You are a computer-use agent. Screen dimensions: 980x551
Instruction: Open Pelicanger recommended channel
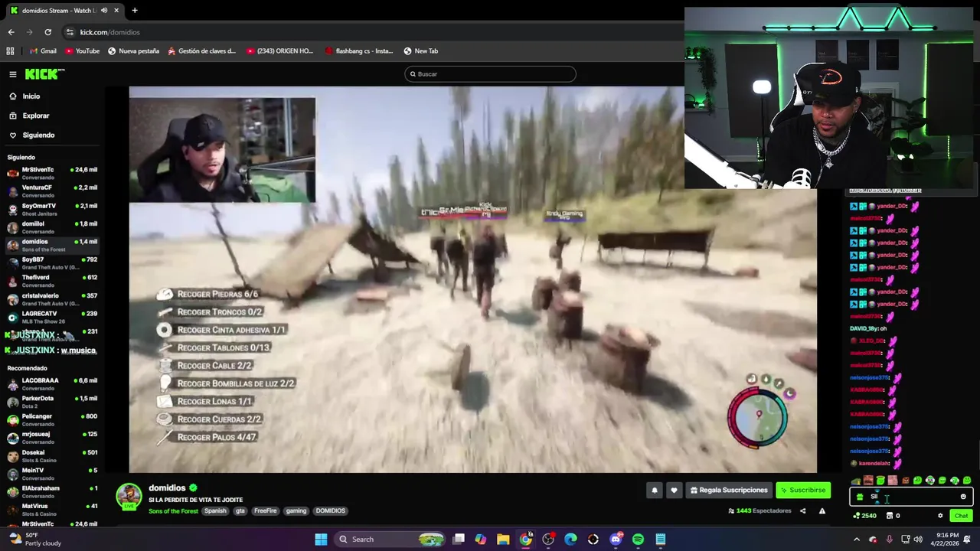click(x=51, y=419)
